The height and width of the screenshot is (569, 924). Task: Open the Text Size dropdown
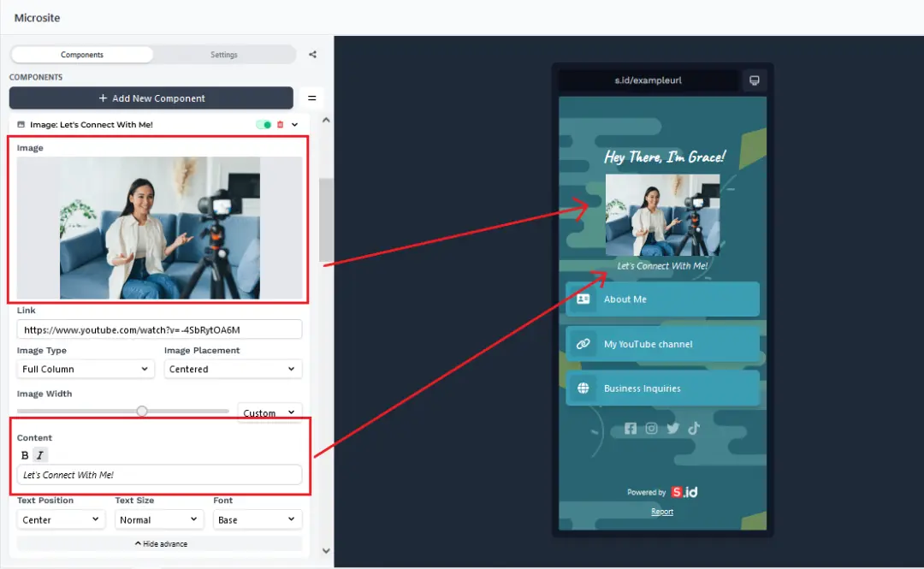click(x=158, y=520)
